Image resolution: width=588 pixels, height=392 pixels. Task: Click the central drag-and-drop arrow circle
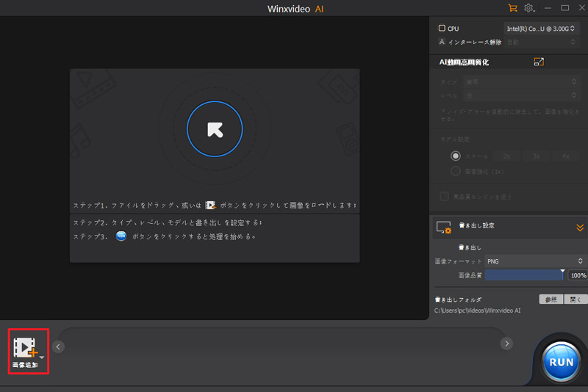[215, 129]
